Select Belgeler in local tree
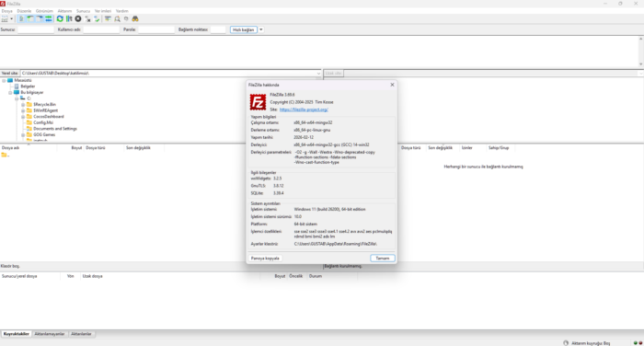 (x=28, y=86)
